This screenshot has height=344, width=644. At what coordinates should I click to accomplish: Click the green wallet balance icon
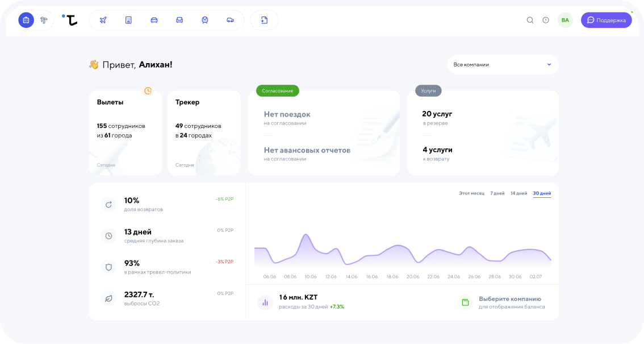click(x=465, y=302)
